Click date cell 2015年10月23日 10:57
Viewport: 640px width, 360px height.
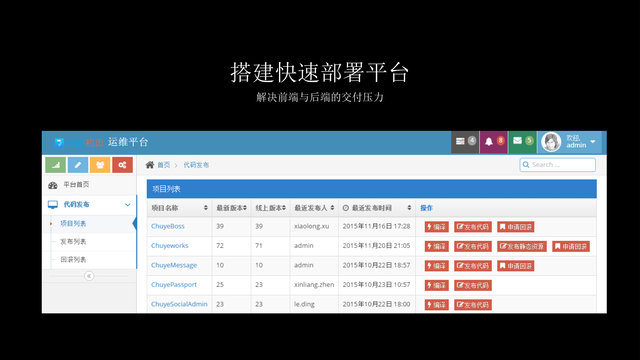[x=376, y=284]
